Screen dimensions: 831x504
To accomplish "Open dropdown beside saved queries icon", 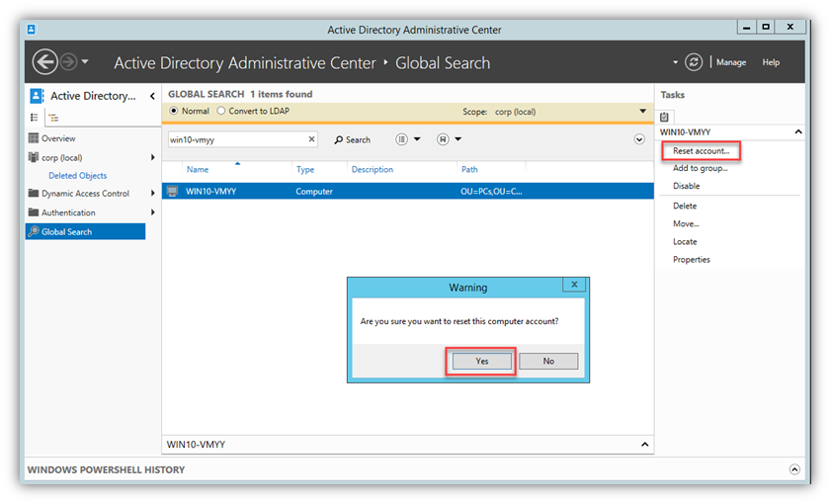I will 458,139.
